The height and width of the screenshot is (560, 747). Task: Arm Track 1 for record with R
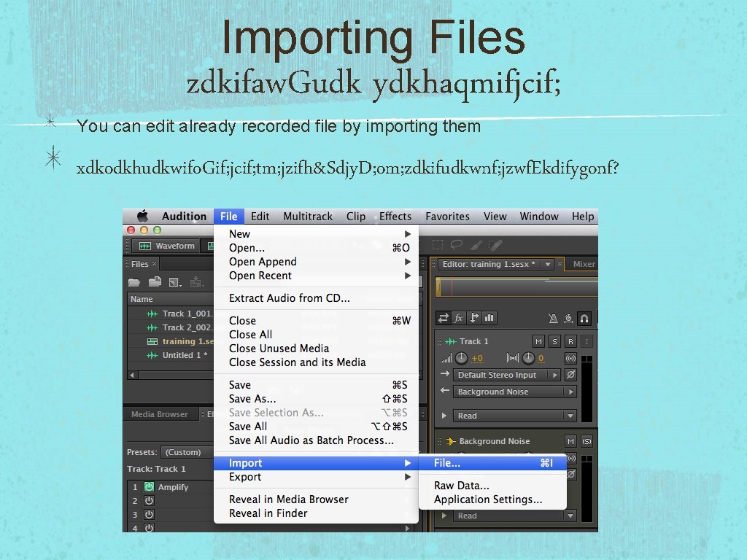tap(570, 341)
